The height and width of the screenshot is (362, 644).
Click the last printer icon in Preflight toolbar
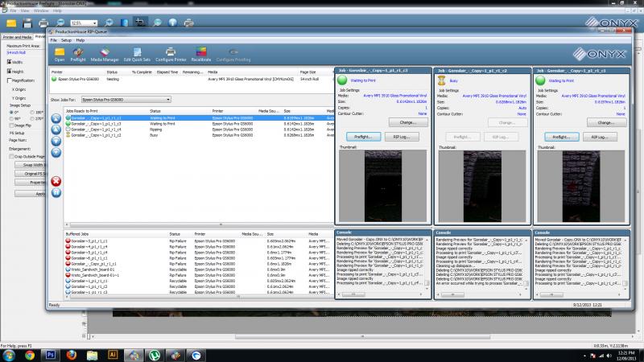pyautogui.click(x=188, y=23)
